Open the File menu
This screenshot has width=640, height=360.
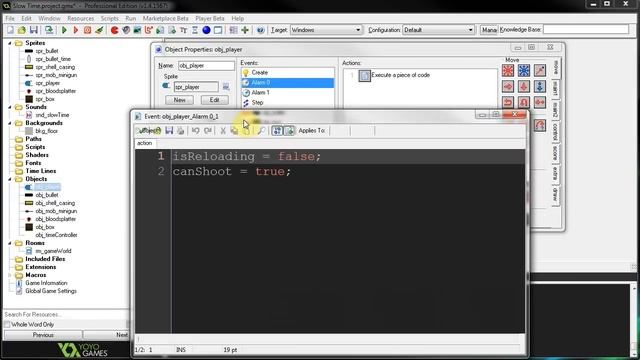[10, 18]
